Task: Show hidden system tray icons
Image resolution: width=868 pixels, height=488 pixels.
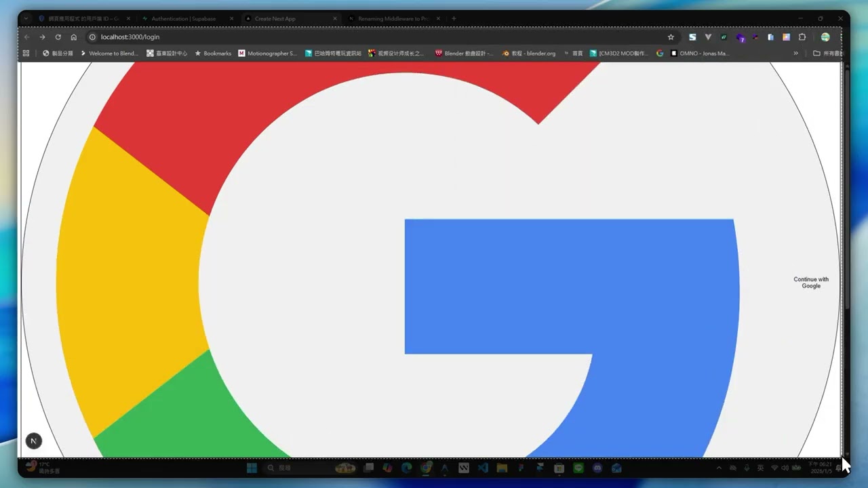Action: [x=719, y=468]
